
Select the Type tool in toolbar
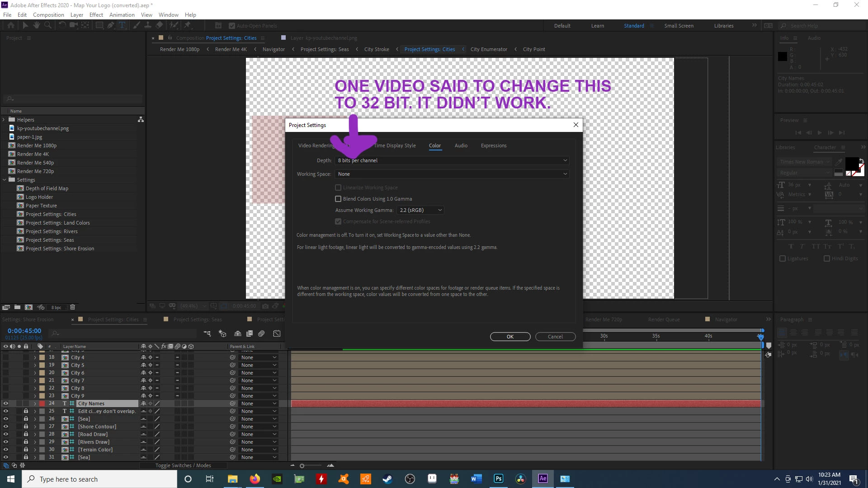coord(122,25)
